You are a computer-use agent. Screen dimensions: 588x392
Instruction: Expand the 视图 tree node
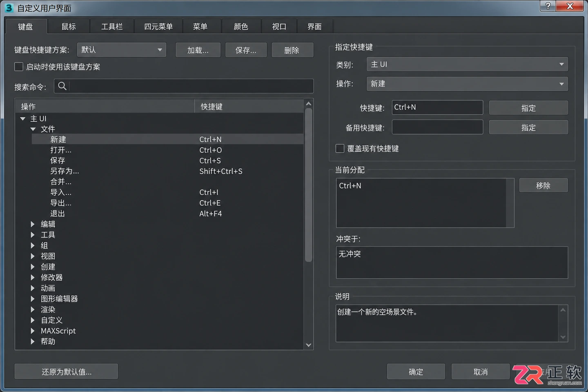(x=33, y=256)
